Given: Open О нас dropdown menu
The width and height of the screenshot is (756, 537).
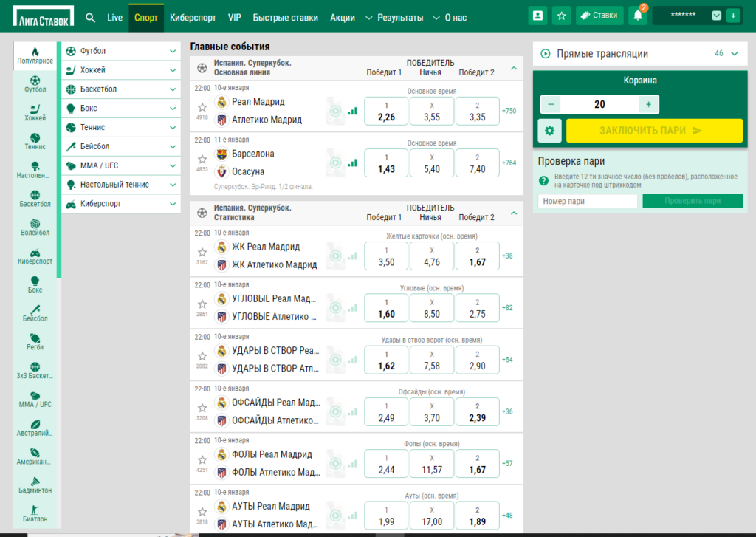Looking at the screenshot, I should [450, 18].
